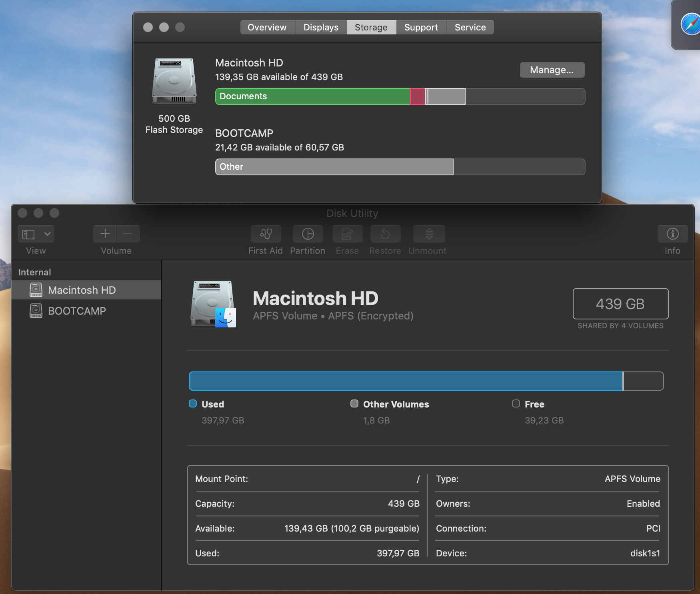Click the Disk Utility window title

point(352,213)
